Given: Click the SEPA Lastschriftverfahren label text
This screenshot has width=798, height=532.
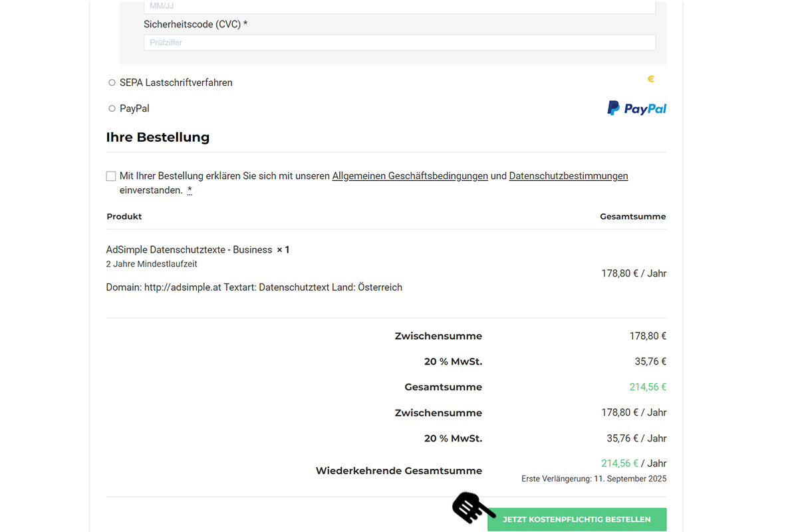Looking at the screenshot, I should click(176, 83).
